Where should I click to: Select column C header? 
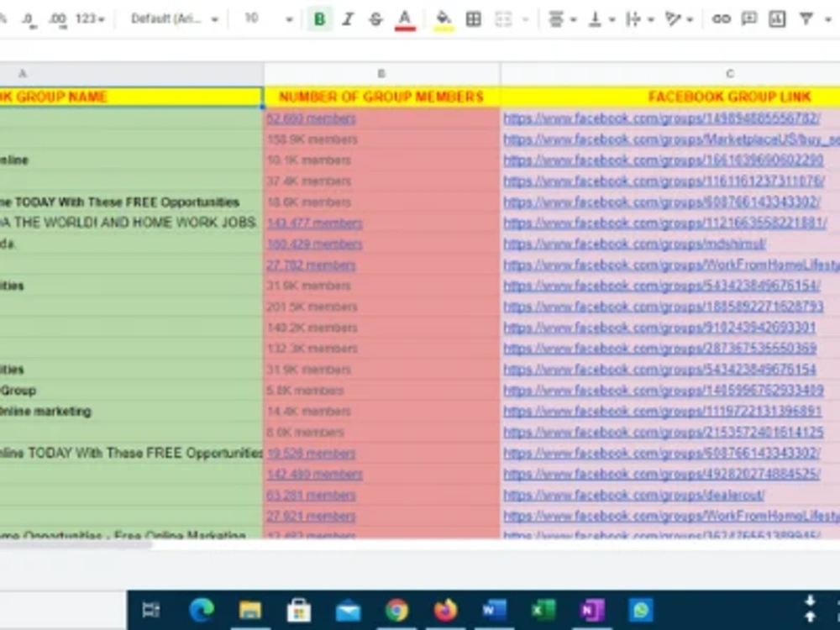[670, 74]
